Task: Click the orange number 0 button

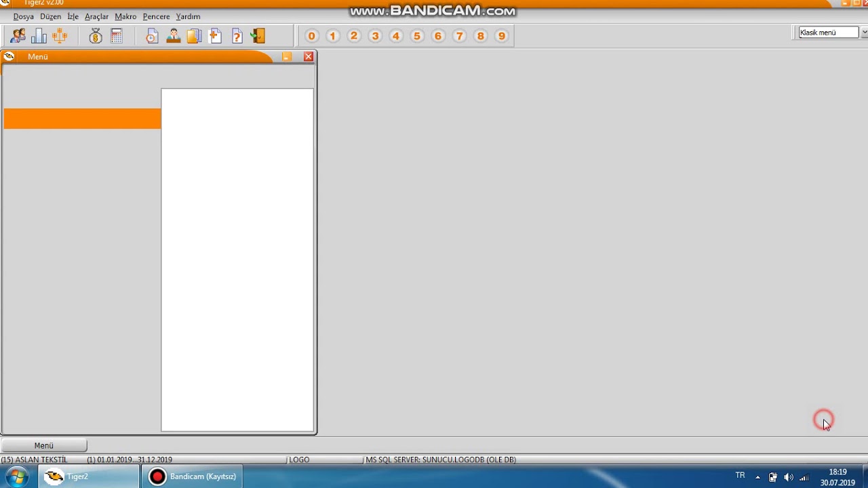Action: pyautogui.click(x=312, y=36)
